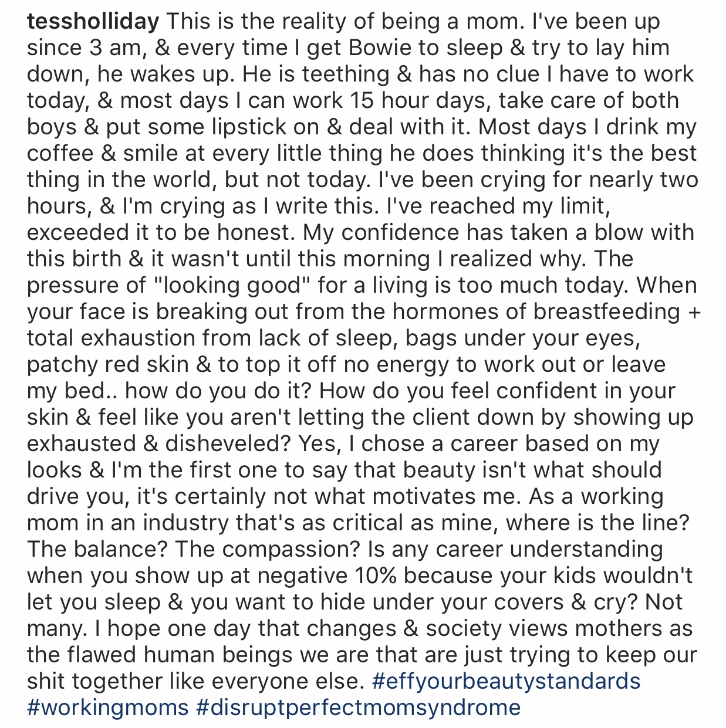Click the "10%" figure in the caption

[x=376, y=575]
